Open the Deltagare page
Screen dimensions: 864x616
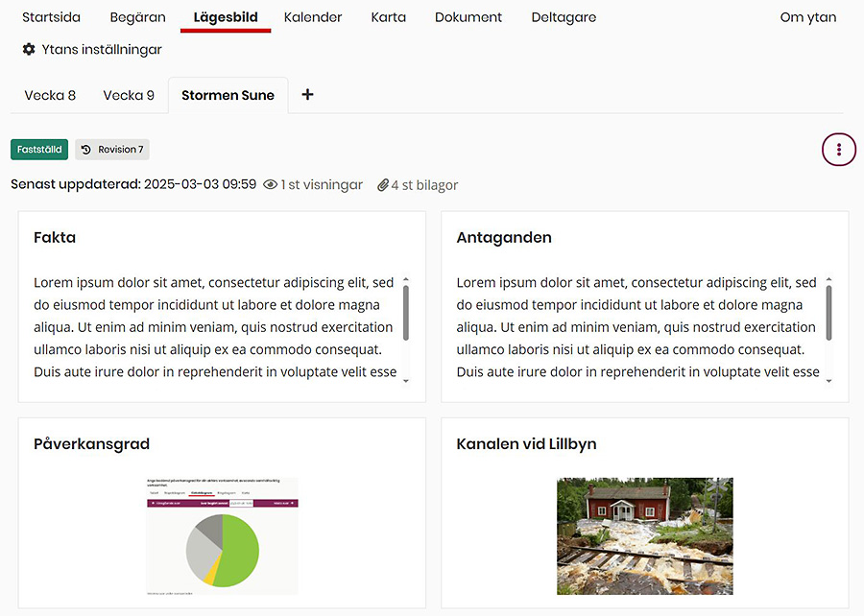tap(564, 17)
